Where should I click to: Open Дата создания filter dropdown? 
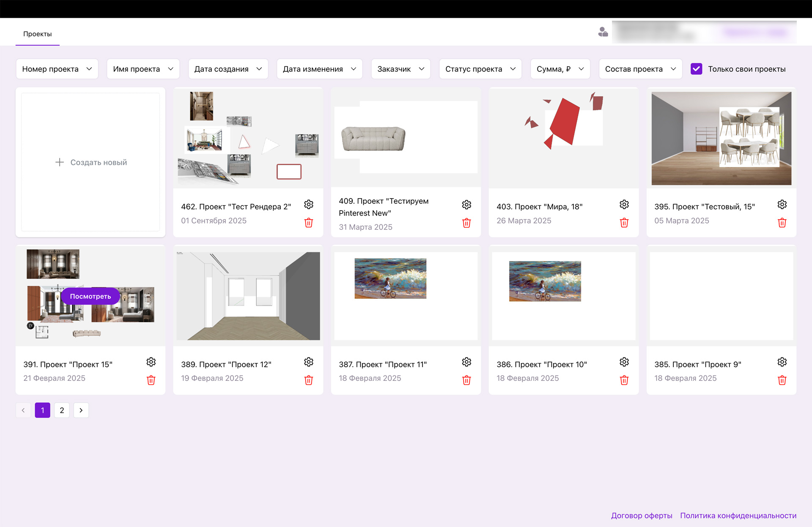pos(228,69)
